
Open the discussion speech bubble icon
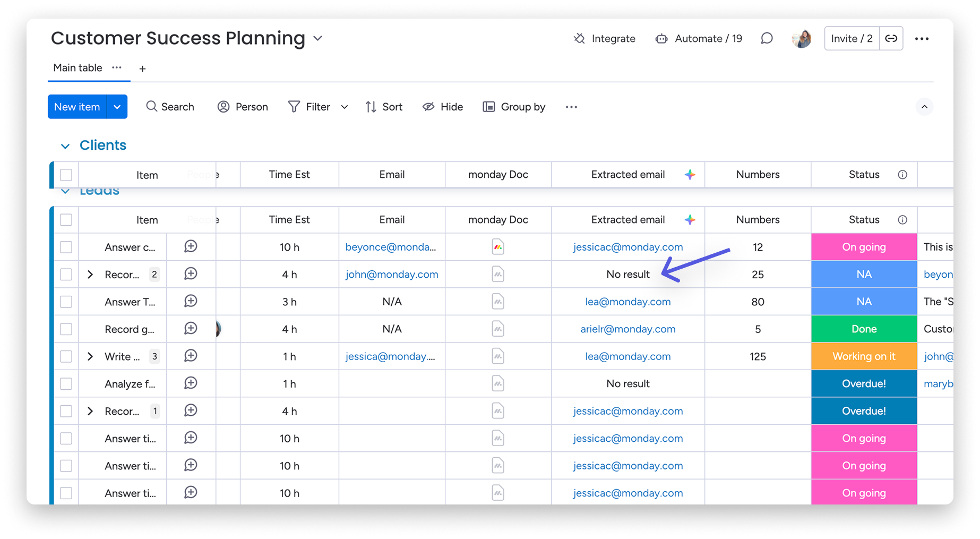click(767, 38)
